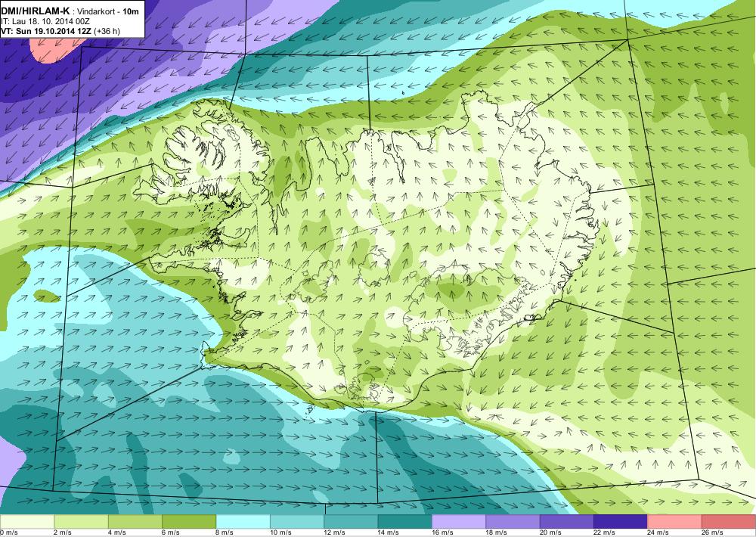This screenshot has width=756, height=537.
Task: Click the "2 m/s" legend label
Action: [x=63, y=532]
